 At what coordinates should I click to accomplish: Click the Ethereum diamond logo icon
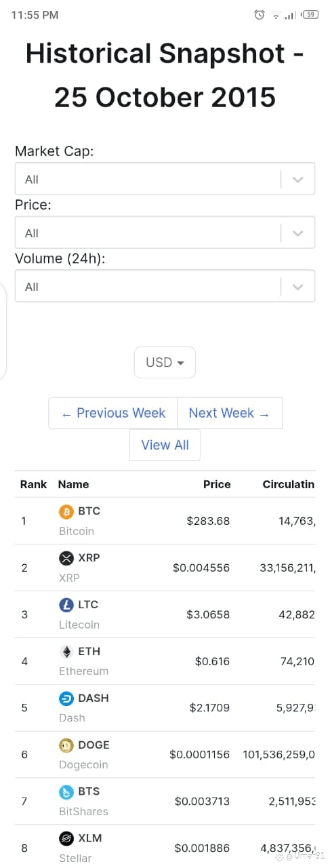coord(66,652)
